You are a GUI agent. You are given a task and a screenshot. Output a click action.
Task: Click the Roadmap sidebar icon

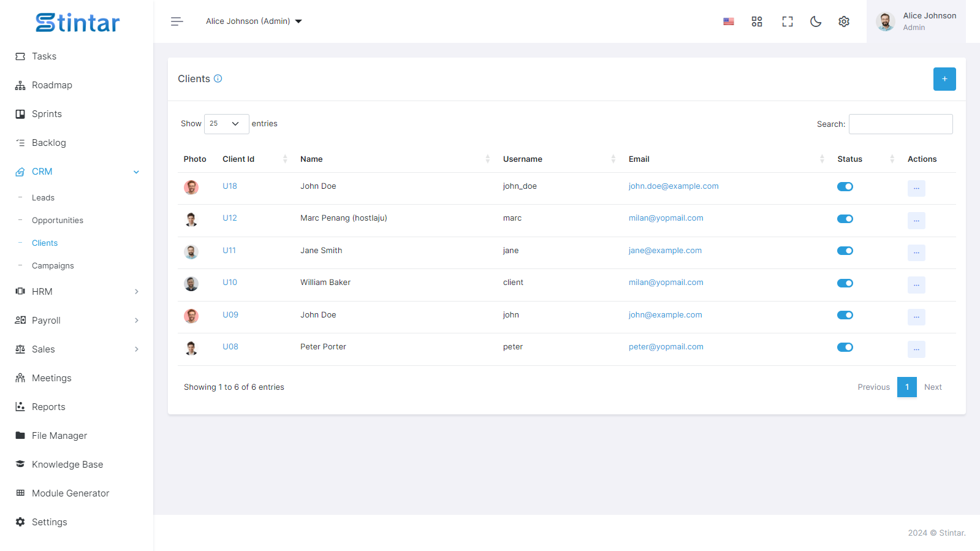click(x=20, y=85)
